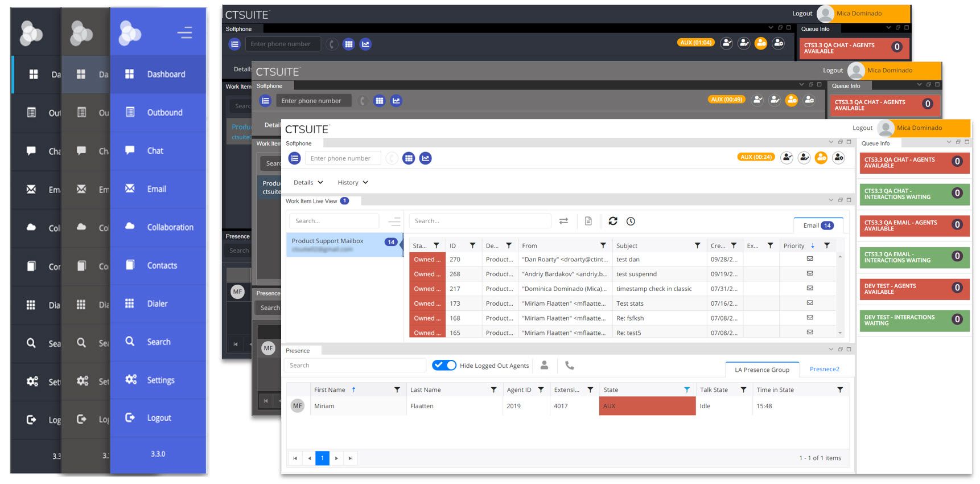The height and width of the screenshot is (484, 980).
Task: Open Dialer from the blue sidebar
Action: point(157,303)
